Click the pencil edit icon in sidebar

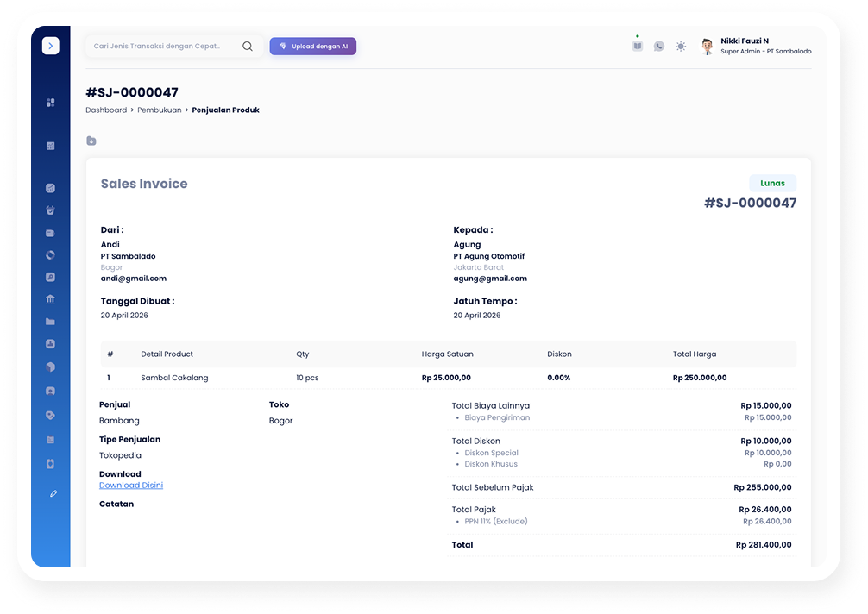[x=53, y=493]
